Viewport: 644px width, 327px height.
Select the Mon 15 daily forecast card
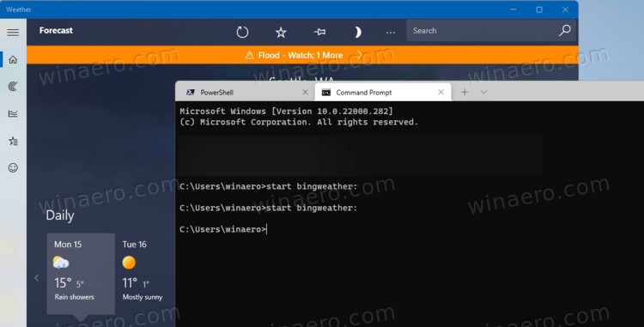point(81,274)
